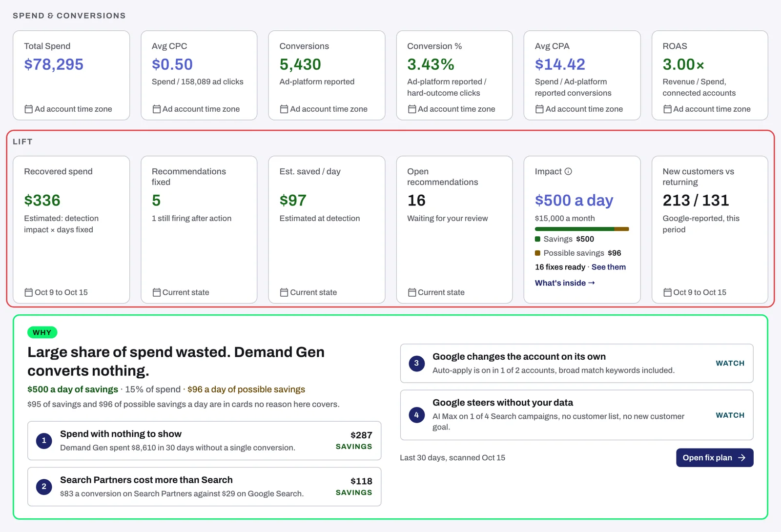This screenshot has height=532, width=781.
Task: Click the '$287 SAVINGS' amount
Action: [x=354, y=440]
